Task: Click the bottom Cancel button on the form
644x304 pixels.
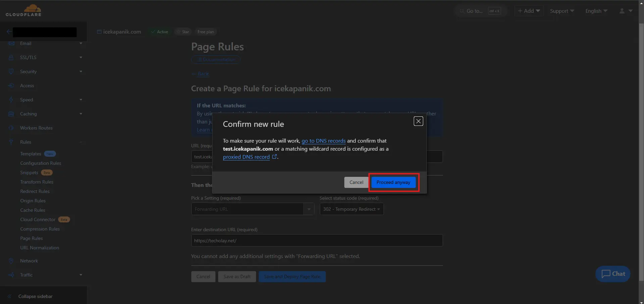Action: click(203, 276)
